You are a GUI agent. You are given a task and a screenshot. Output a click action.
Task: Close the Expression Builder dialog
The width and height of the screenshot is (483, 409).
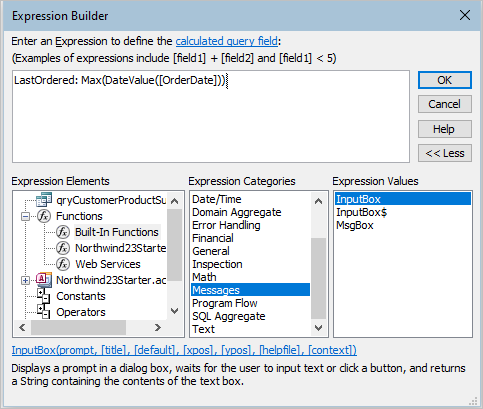(465, 15)
